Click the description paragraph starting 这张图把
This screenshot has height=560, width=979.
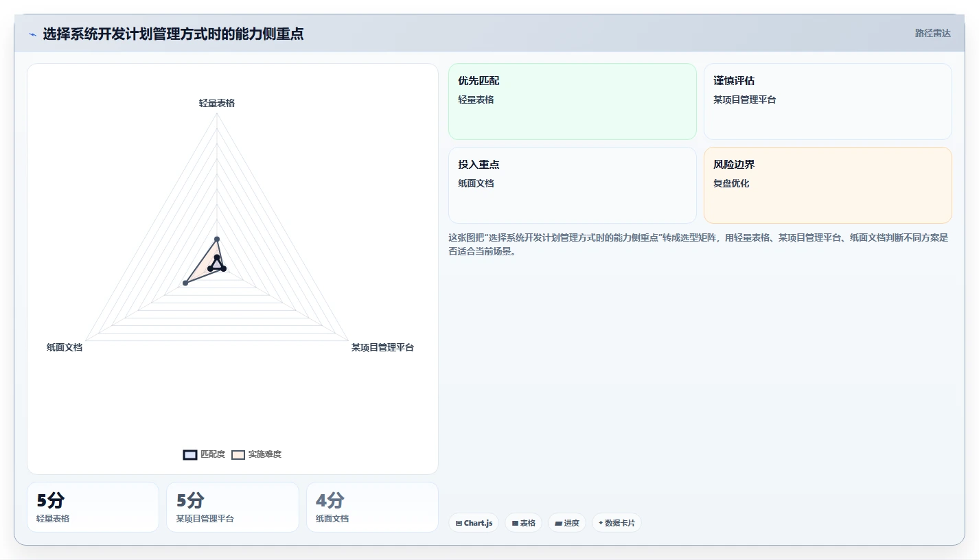(699, 244)
